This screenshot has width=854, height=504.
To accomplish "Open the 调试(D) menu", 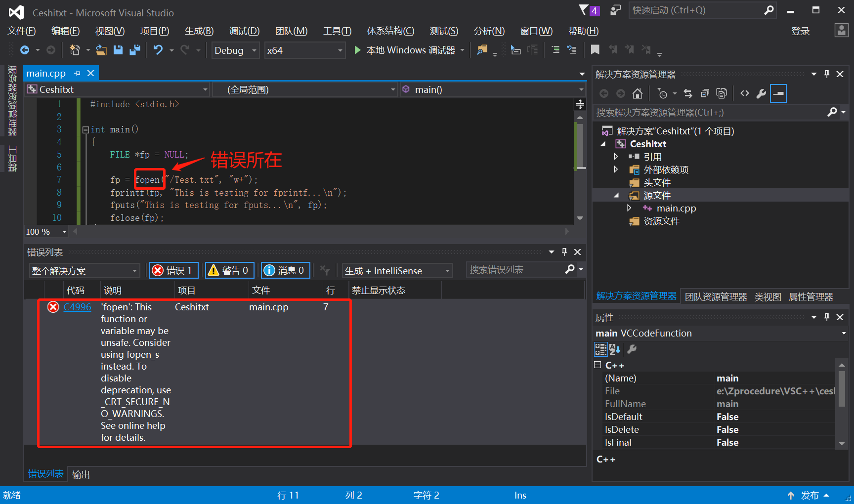I will (244, 31).
